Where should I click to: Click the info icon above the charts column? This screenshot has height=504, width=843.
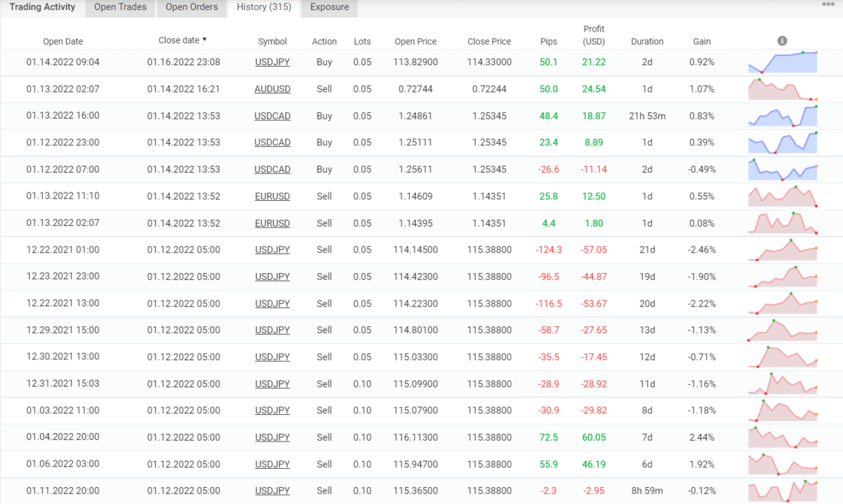click(x=782, y=41)
